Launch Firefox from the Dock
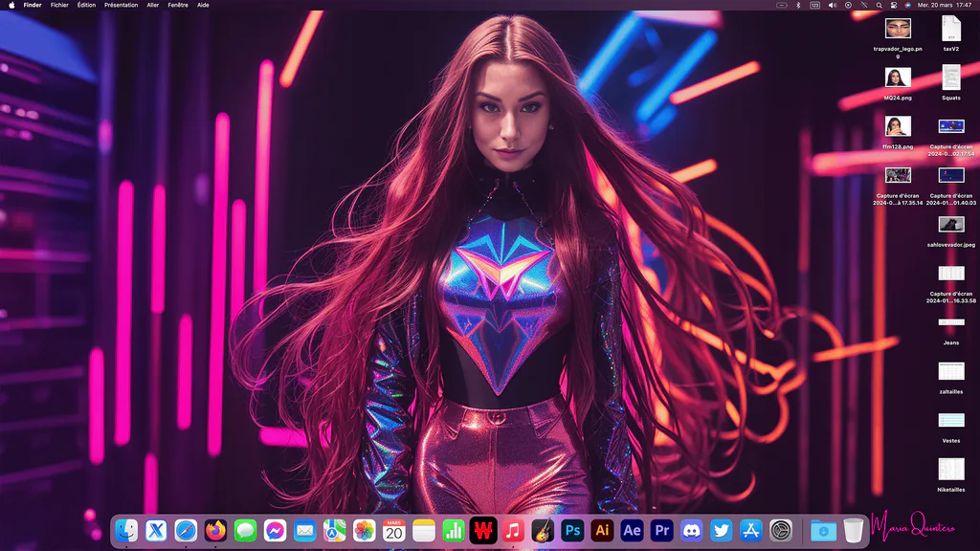This screenshot has height=551, width=980. pyautogui.click(x=215, y=530)
